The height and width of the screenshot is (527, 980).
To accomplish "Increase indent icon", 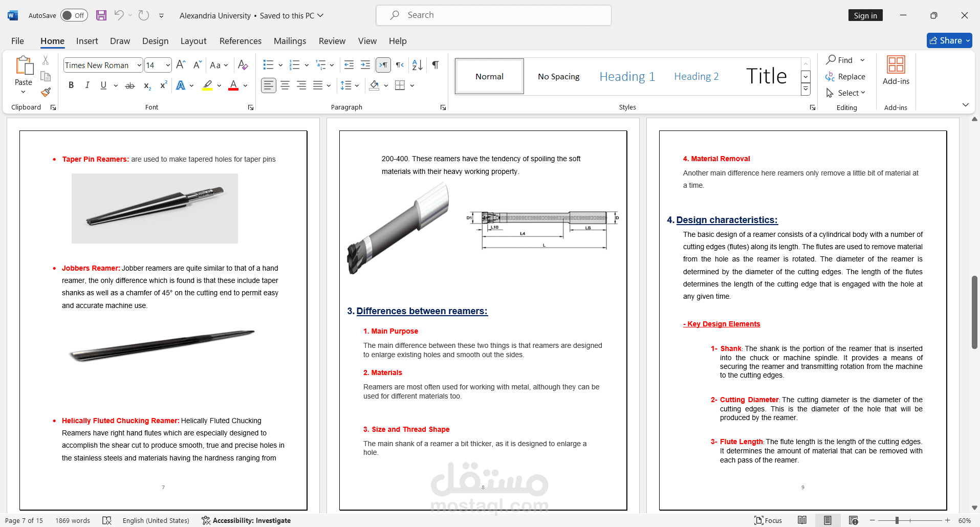I will (365, 65).
